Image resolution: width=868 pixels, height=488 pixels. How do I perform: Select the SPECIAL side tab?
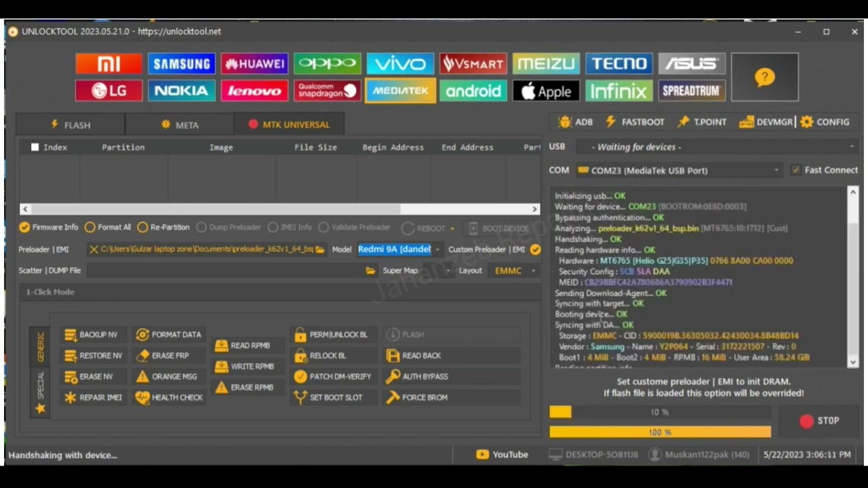pyautogui.click(x=40, y=392)
